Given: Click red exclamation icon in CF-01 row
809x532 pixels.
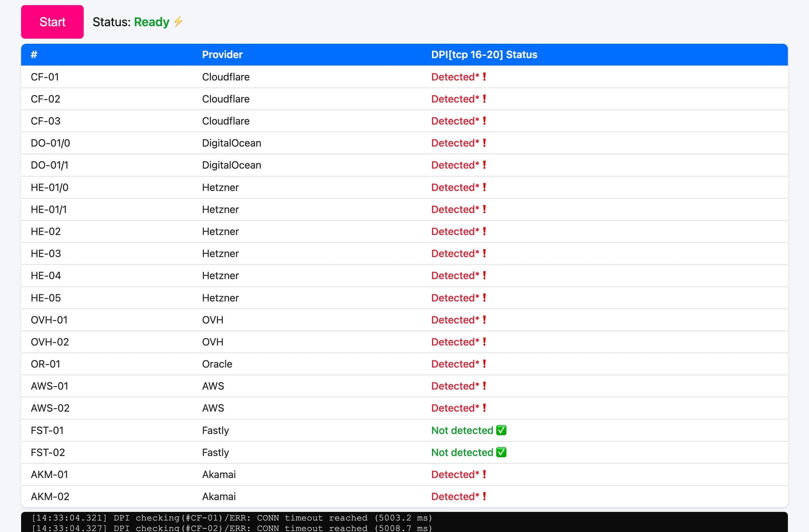Looking at the screenshot, I should (x=485, y=77).
